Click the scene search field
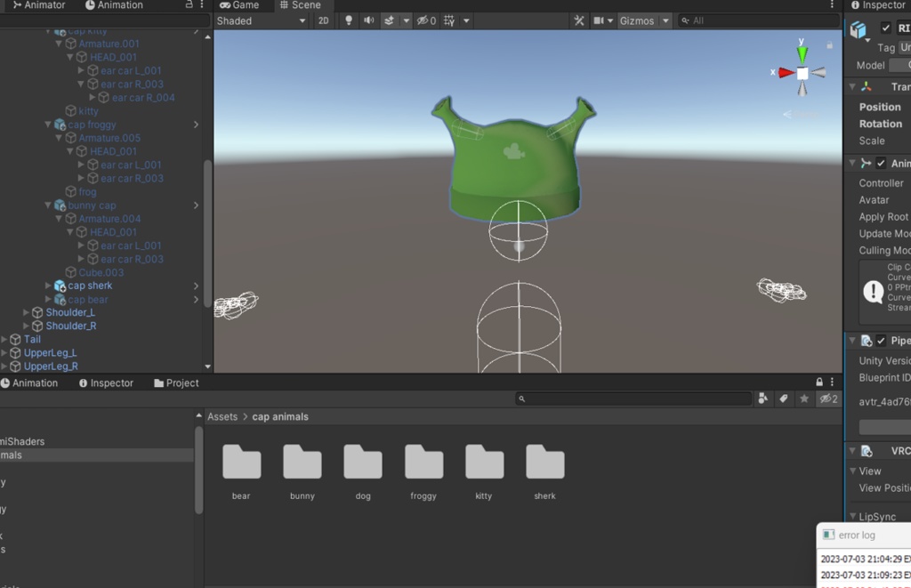 coord(758,20)
